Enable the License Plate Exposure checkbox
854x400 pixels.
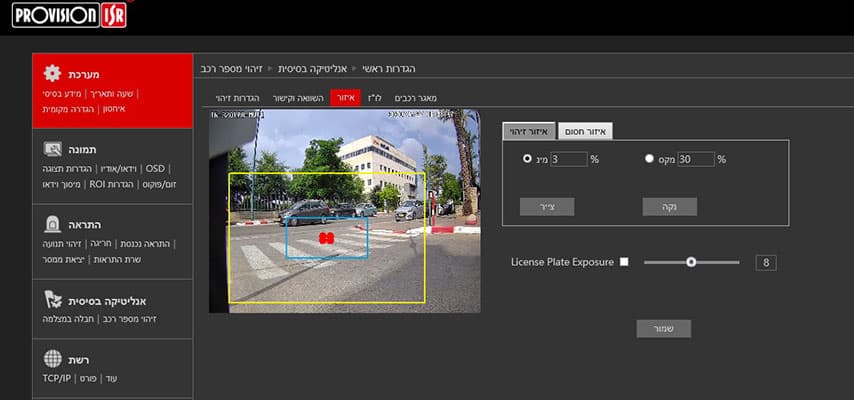[624, 262]
